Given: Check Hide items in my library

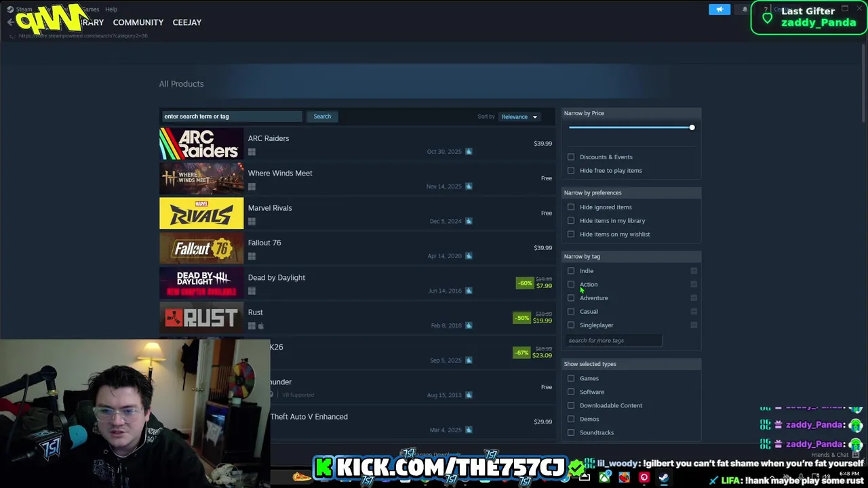Looking at the screenshot, I should point(571,220).
